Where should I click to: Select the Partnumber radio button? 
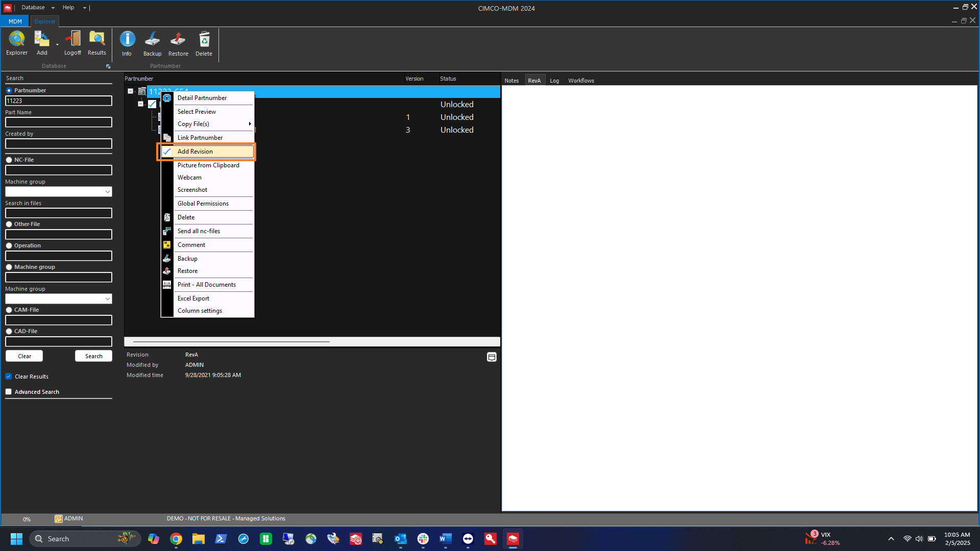click(x=9, y=91)
